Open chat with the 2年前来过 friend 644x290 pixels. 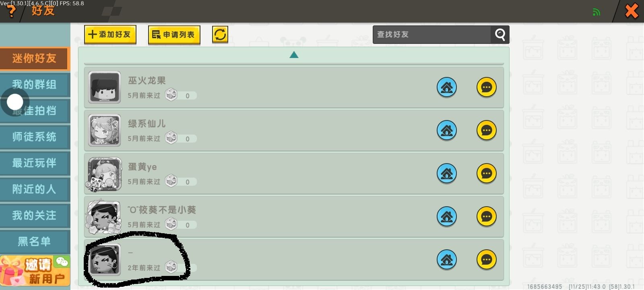486,260
